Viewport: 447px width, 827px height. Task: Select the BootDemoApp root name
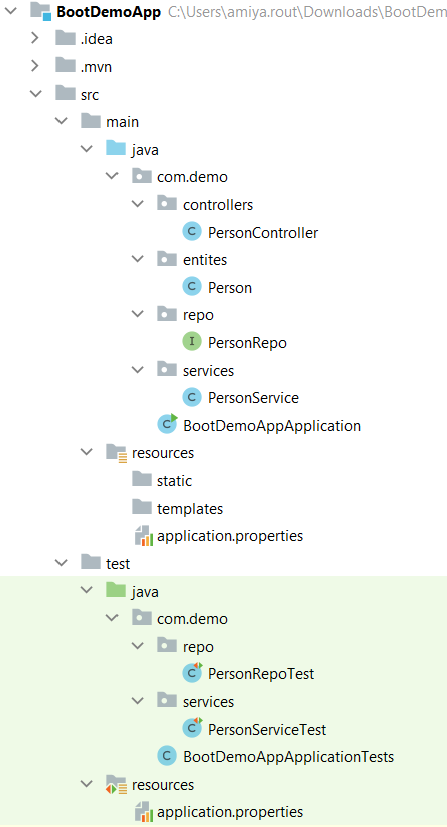(x=109, y=12)
